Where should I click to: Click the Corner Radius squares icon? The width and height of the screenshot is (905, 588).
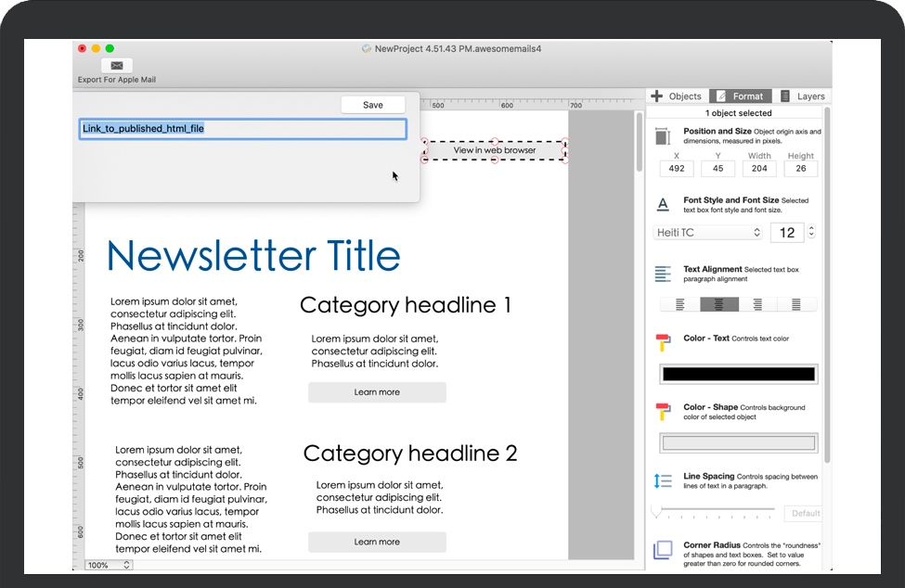pos(662,549)
